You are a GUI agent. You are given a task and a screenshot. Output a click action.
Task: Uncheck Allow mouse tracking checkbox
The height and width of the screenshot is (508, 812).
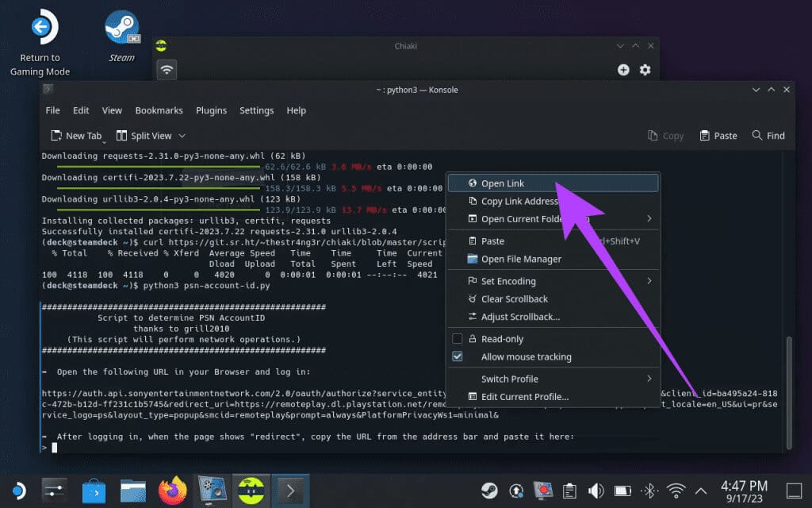click(458, 356)
